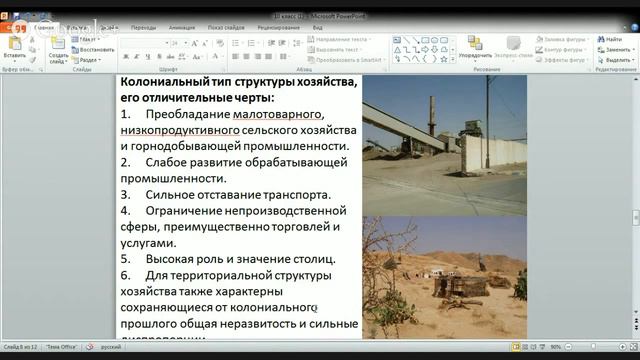Image resolution: width=640 pixels, height=360 pixels.
Task: Toggle strikethrough formatting
Action: pos(170,57)
